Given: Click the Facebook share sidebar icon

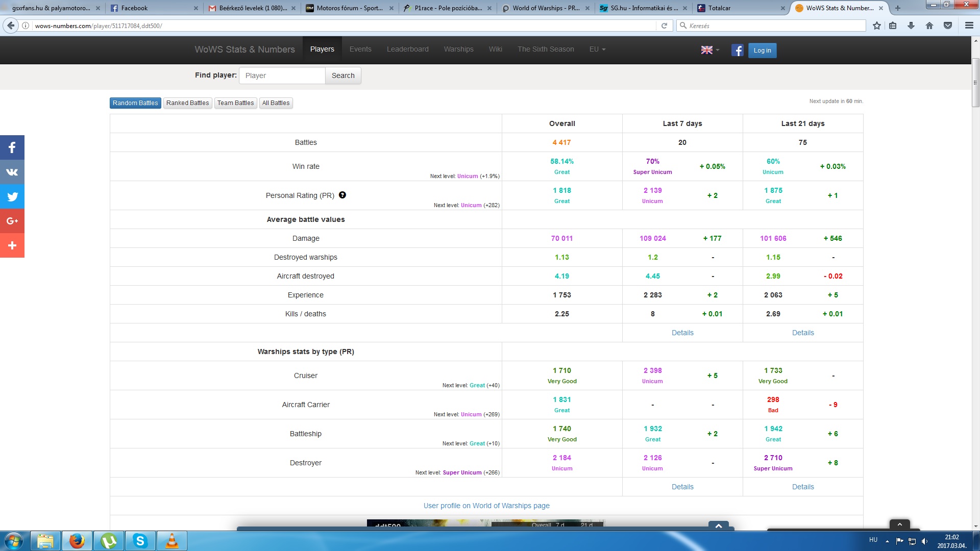Looking at the screenshot, I should [x=12, y=148].
